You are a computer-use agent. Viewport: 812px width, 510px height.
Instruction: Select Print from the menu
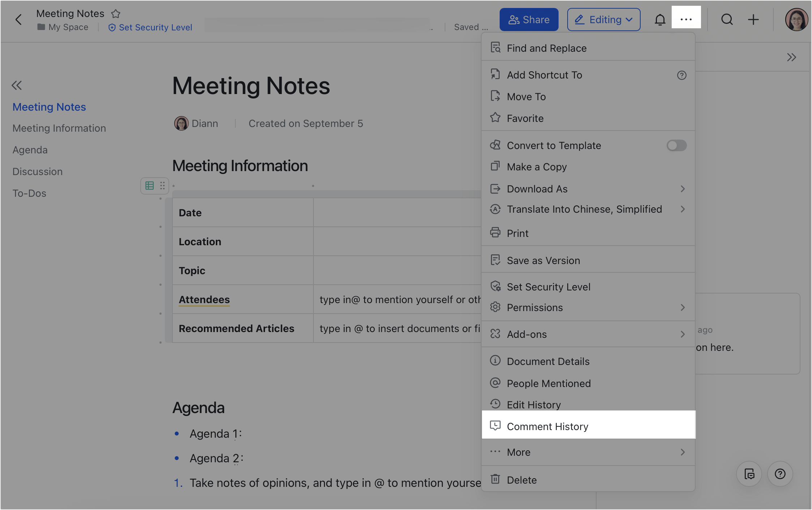tap(588, 233)
